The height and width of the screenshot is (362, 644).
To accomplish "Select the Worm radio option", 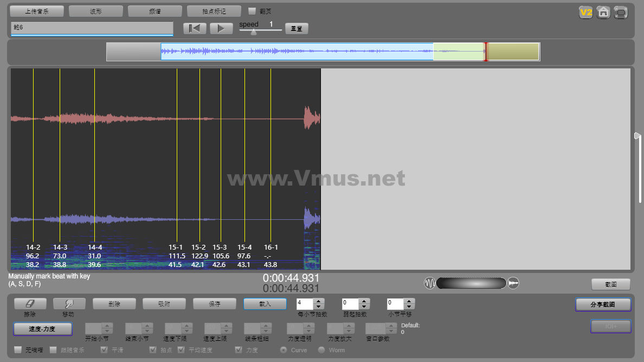I will point(321,350).
